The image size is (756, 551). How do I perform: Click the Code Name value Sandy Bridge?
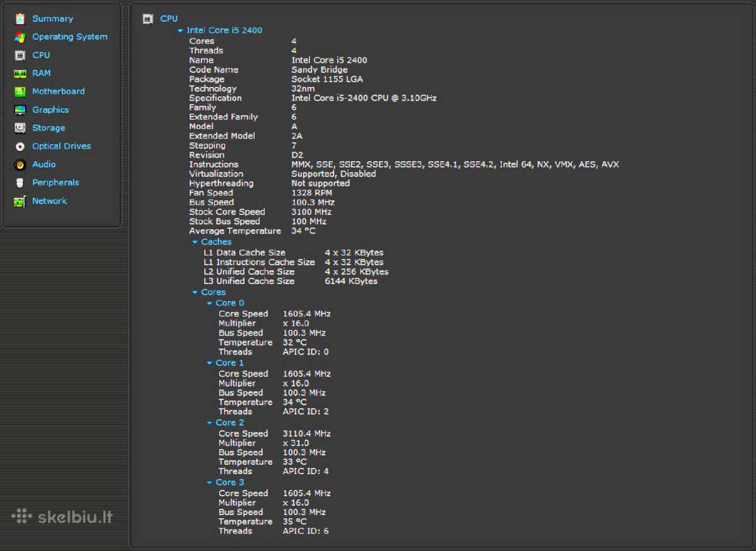(x=319, y=70)
